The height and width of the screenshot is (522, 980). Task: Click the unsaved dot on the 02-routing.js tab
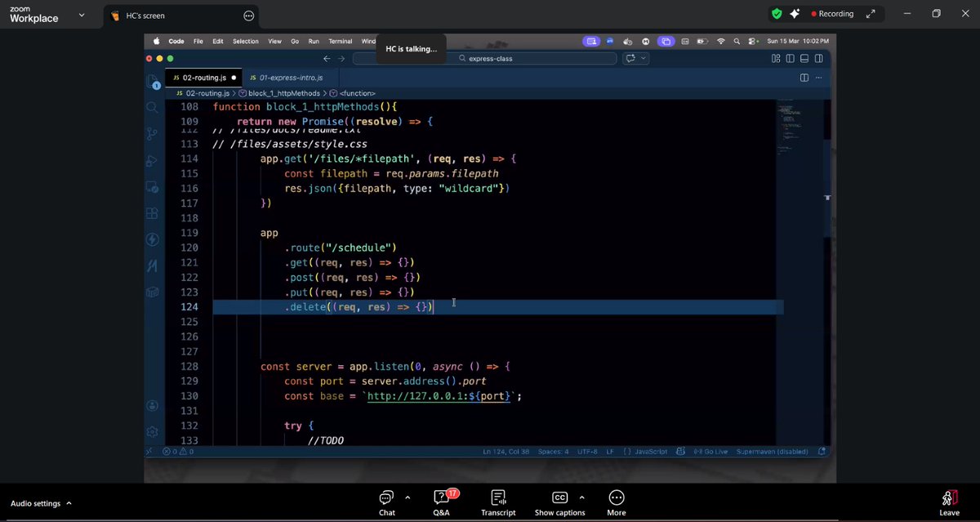click(x=234, y=78)
